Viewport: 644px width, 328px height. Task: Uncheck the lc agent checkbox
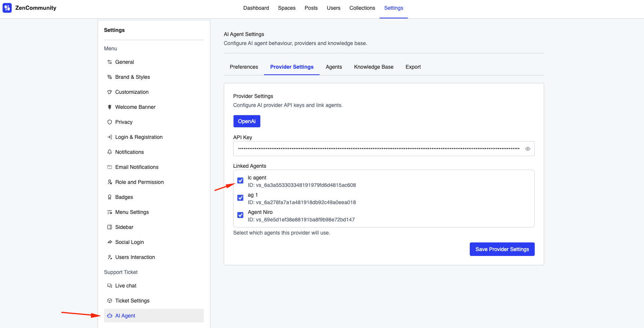240,181
